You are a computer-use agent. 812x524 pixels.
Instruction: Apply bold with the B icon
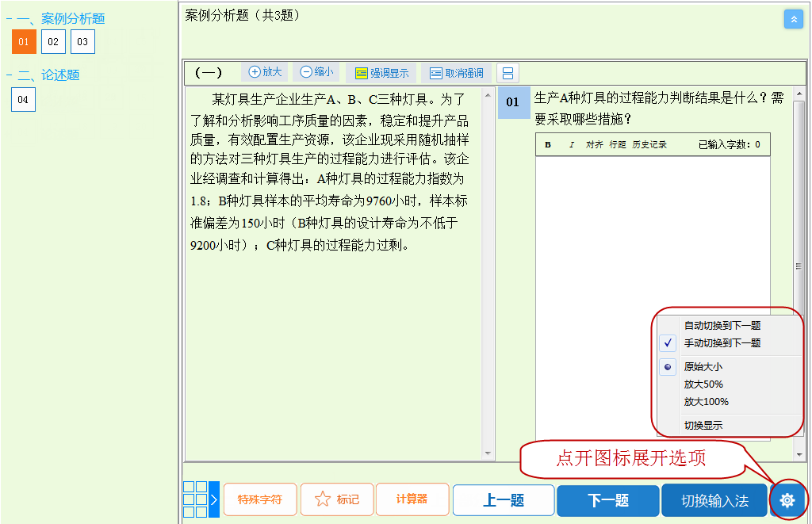[547, 144]
